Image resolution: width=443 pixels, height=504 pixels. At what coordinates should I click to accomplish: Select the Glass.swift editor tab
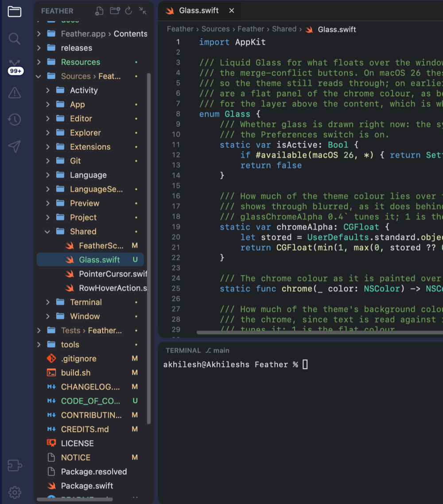click(x=199, y=11)
